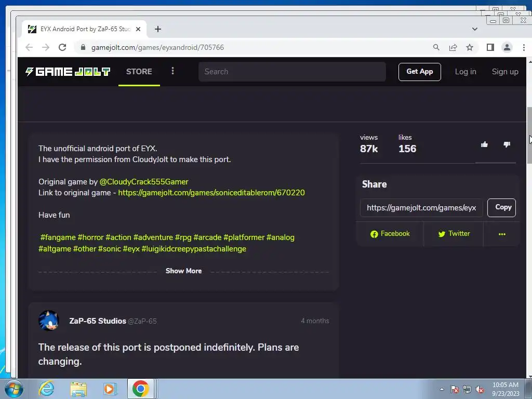Image resolution: width=532 pixels, height=399 pixels.
Task: Click the #analog hashtag
Action: (280, 237)
